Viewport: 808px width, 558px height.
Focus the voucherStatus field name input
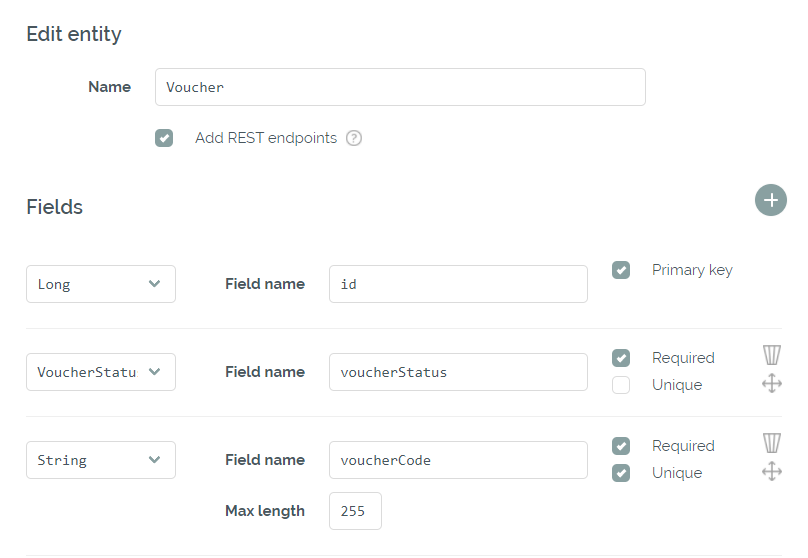click(458, 372)
